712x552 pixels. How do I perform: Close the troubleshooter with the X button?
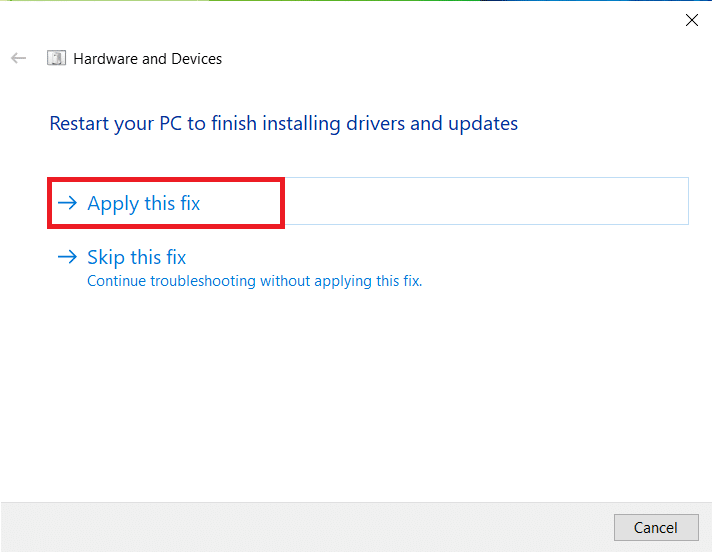[691, 20]
